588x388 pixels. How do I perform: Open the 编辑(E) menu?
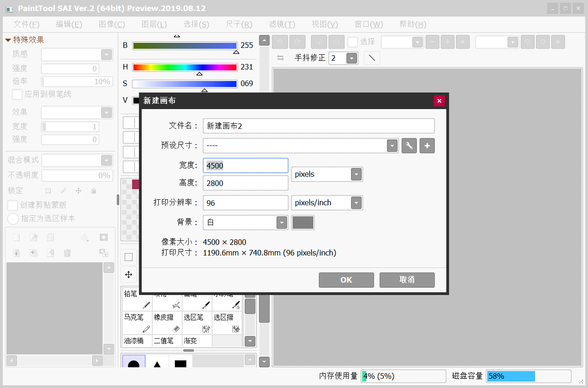coord(69,24)
